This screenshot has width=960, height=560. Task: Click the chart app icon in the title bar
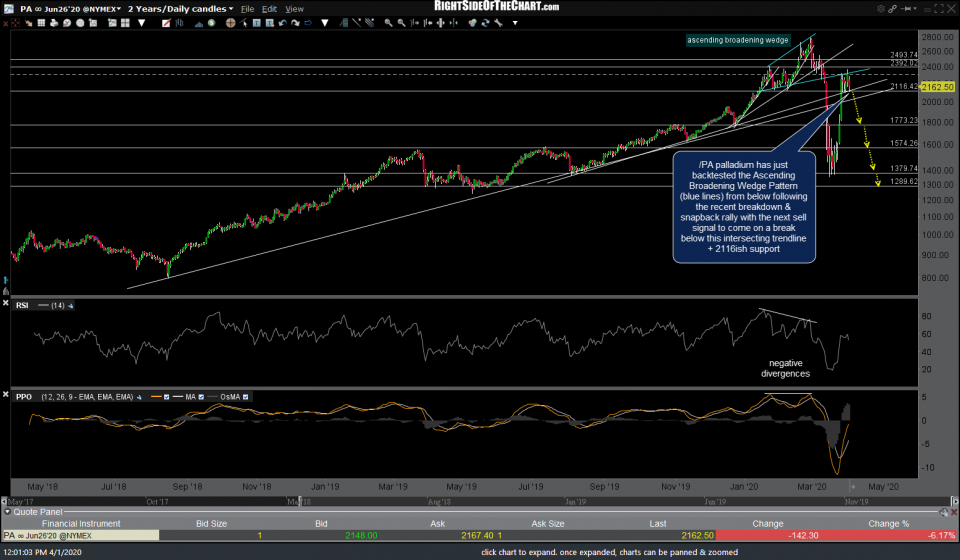[x=7, y=8]
